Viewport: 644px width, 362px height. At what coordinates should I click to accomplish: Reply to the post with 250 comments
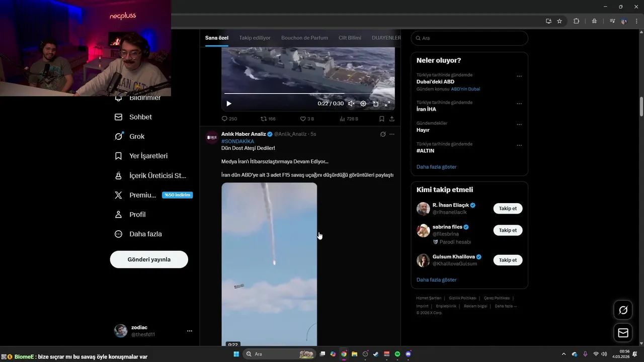(229, 119)
